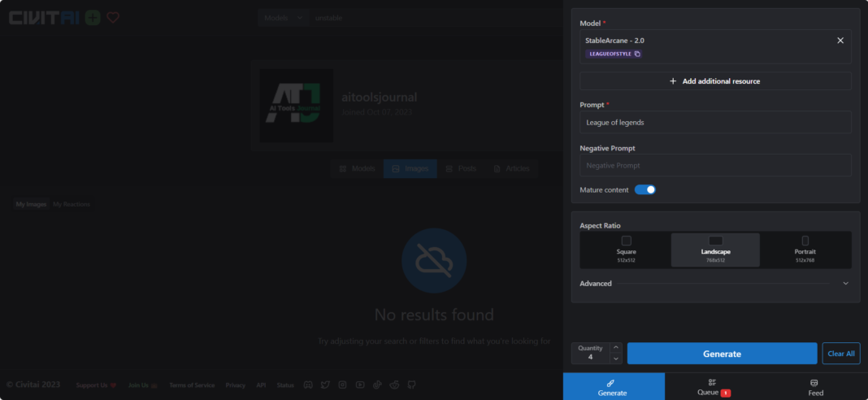This screenshot has width=868, height=400.
Task: Open the GitHub icon link in footer
Action: tap(411, 385)
